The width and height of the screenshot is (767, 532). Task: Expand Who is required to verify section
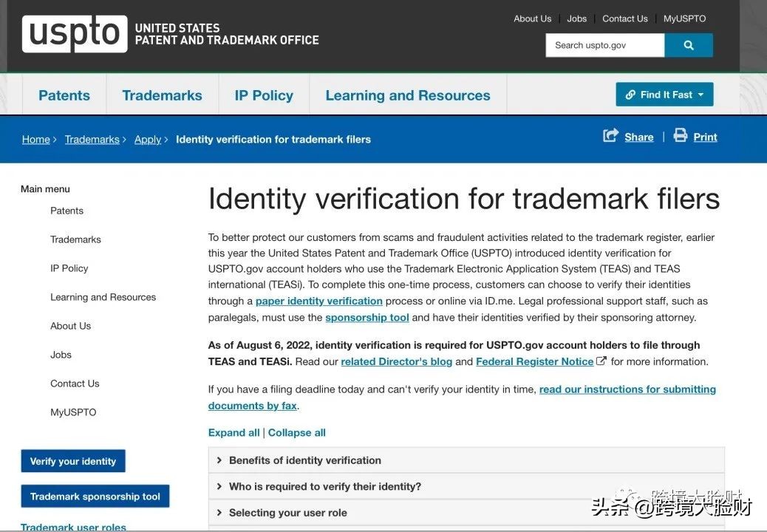point(324,486)
